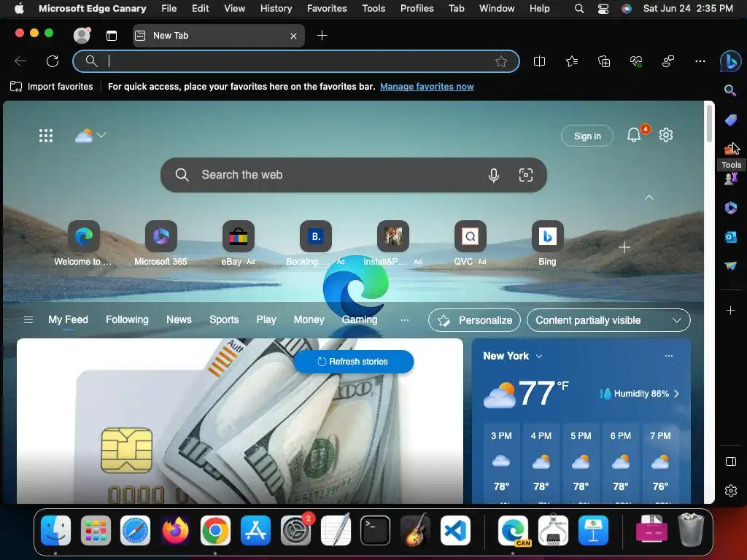Open the feed hamburger menu
Screen dimensions: 747x560
[28, 319]
